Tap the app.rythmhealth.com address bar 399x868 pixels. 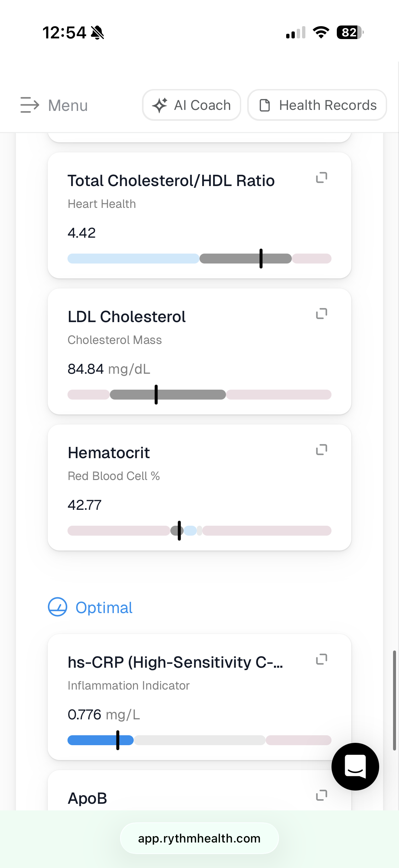199,838
